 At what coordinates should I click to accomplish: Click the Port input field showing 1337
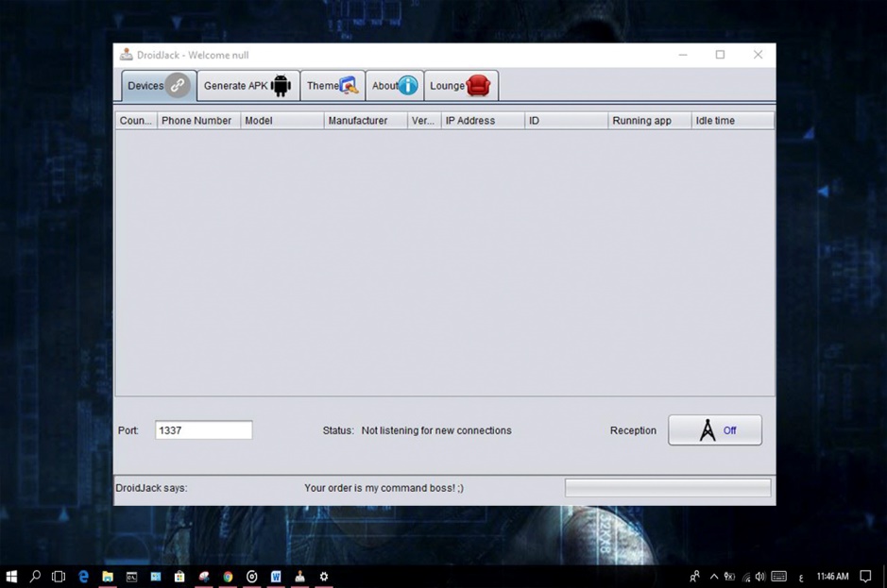(x=204, y=430)
